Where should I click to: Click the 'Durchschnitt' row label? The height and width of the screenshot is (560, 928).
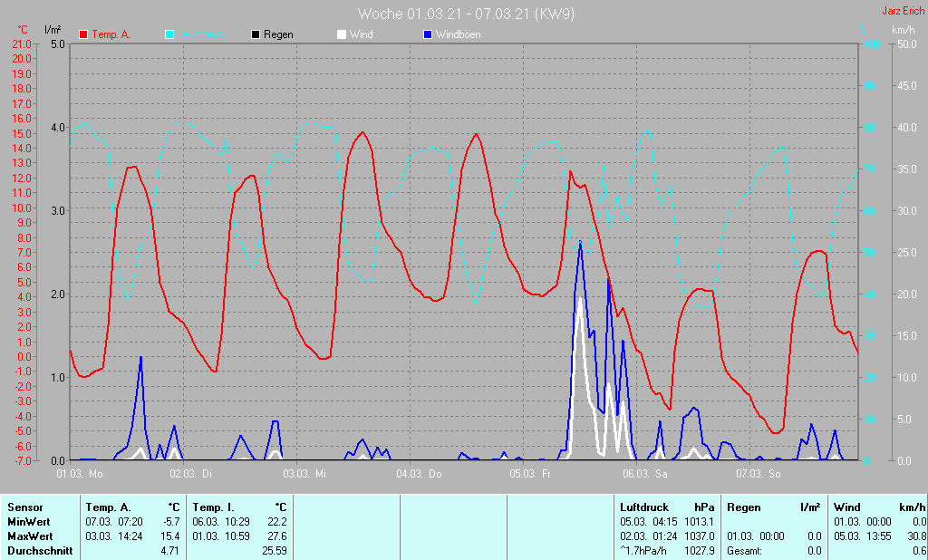pos(40,551)
